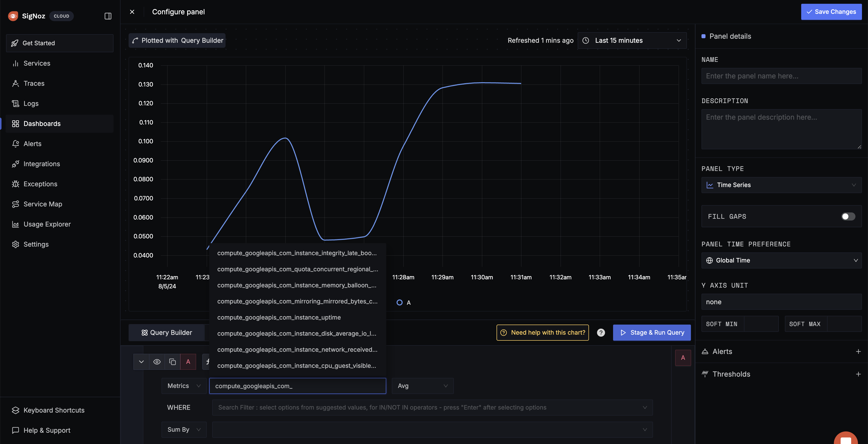868x444 pixels.
Task: Go to Traces
Action: coord(60,83)
